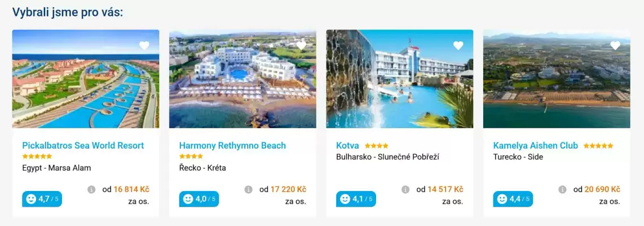The height and width of the screenshot is (226, 644).
Task: Show price info beside 17 220 Kč
Action: coord(248,189)
